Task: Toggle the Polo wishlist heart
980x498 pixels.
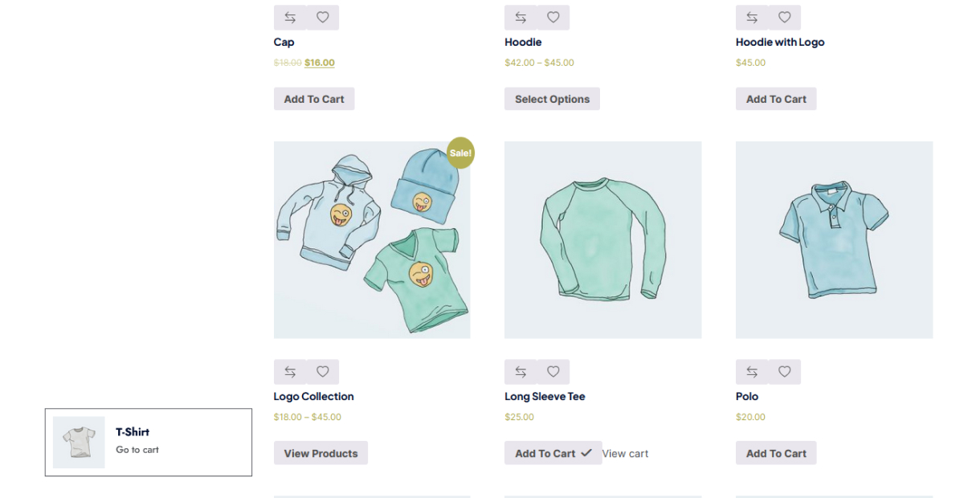Action: coord(784,371)
